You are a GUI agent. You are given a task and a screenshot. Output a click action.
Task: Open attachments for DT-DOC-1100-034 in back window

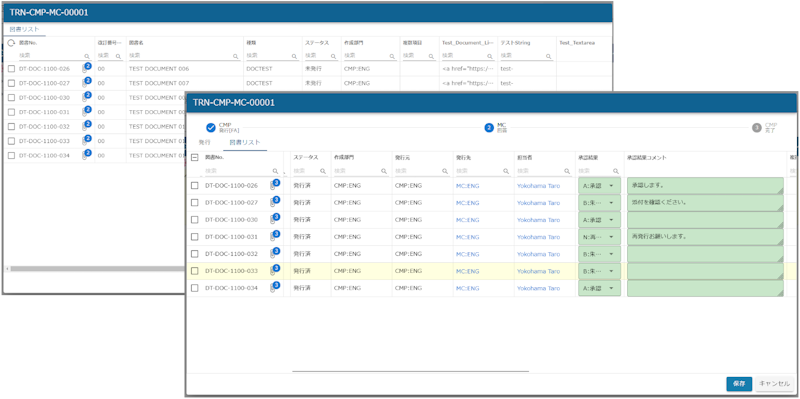[86, 155]
